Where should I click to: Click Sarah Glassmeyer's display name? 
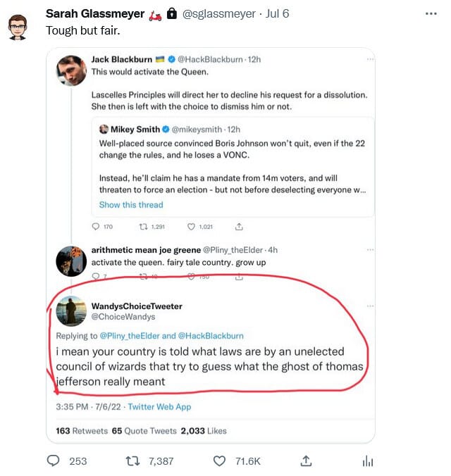[x=94, y=14]
